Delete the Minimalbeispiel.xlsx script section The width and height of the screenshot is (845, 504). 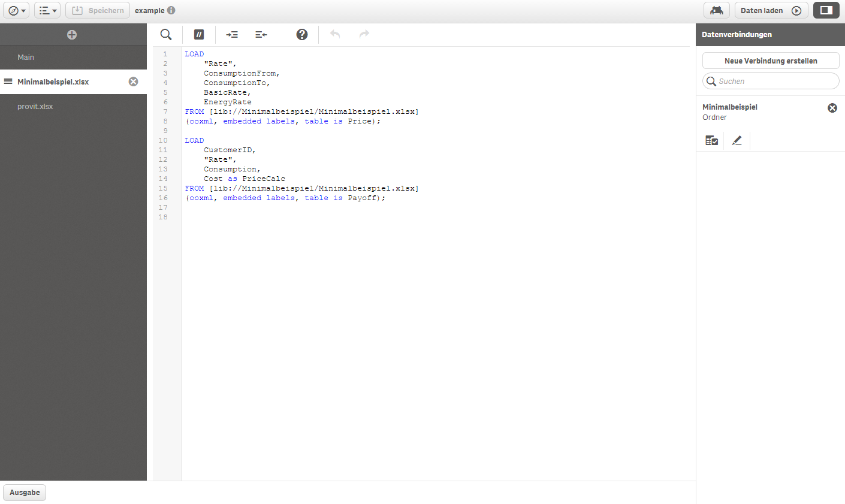134,82
